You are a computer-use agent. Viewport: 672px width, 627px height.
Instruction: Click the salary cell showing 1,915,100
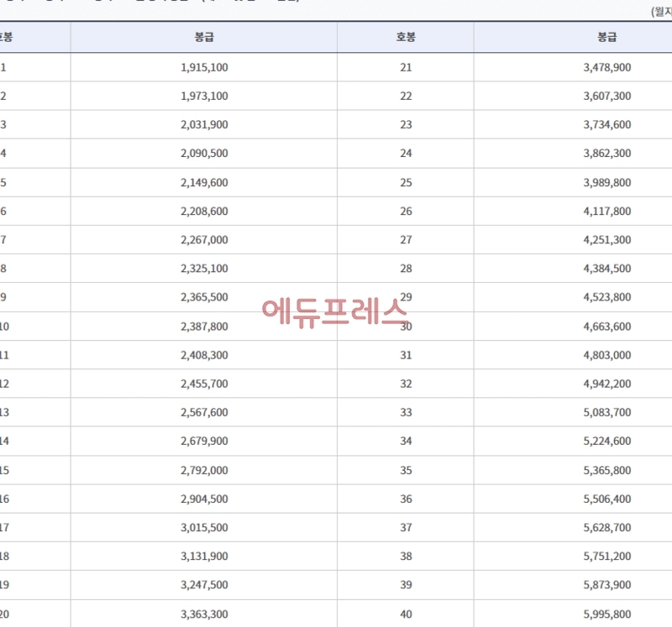click(x=203, y=67)
